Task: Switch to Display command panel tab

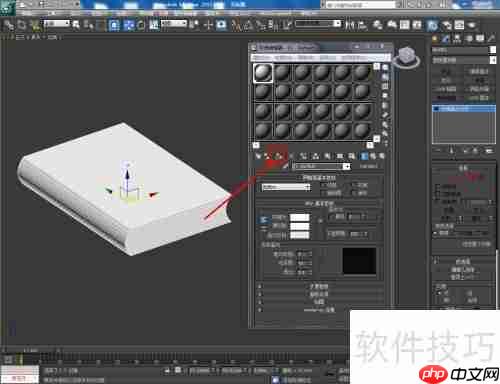Action: pyautogui.click(x=480, y=39)
